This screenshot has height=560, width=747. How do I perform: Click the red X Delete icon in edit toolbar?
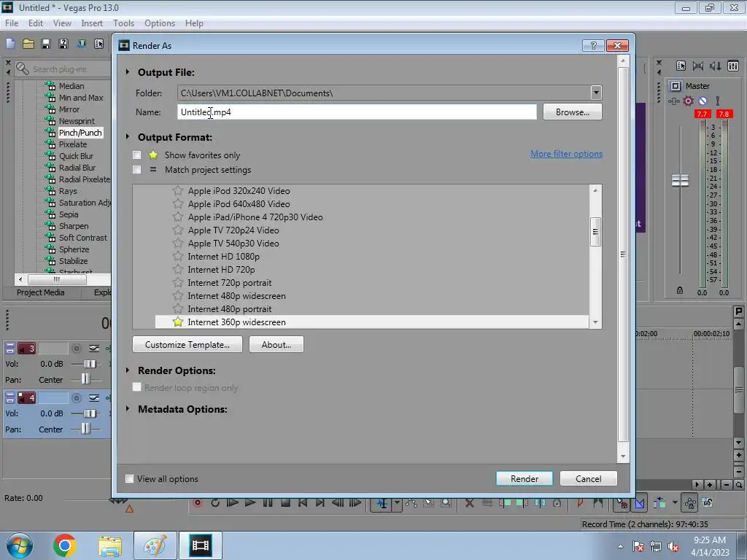[469, 503]
